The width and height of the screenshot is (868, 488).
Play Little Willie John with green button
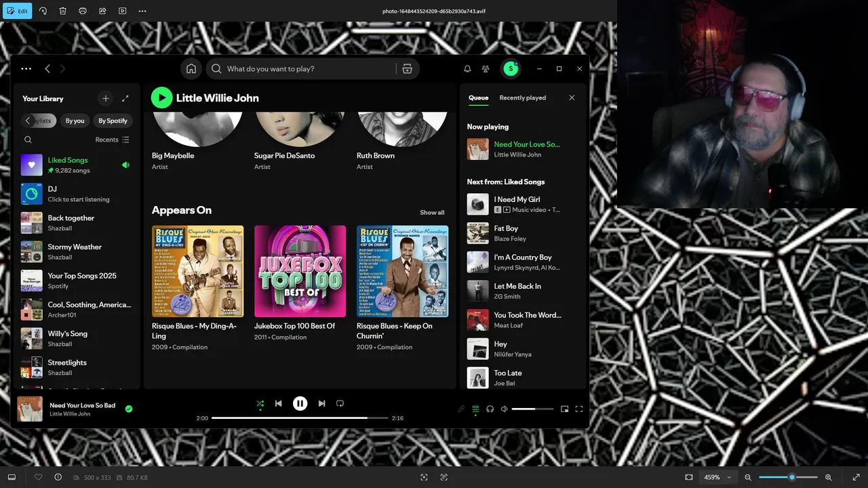pos(161,98)
